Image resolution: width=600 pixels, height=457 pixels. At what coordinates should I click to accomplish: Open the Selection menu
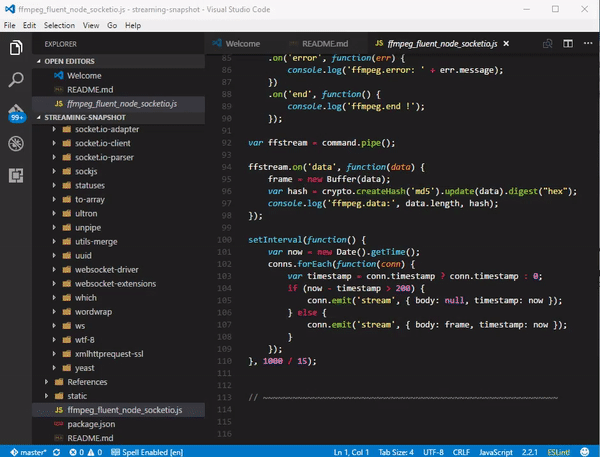click(58, 25)
